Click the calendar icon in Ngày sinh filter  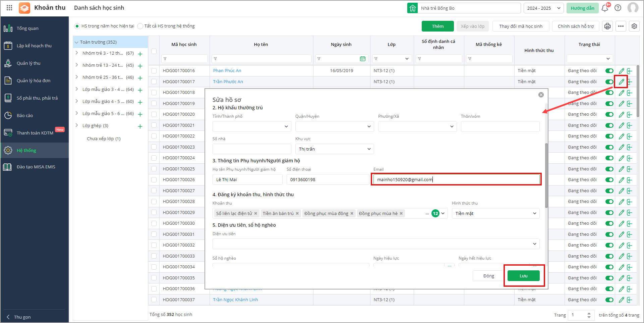click(x=362, y=59)
